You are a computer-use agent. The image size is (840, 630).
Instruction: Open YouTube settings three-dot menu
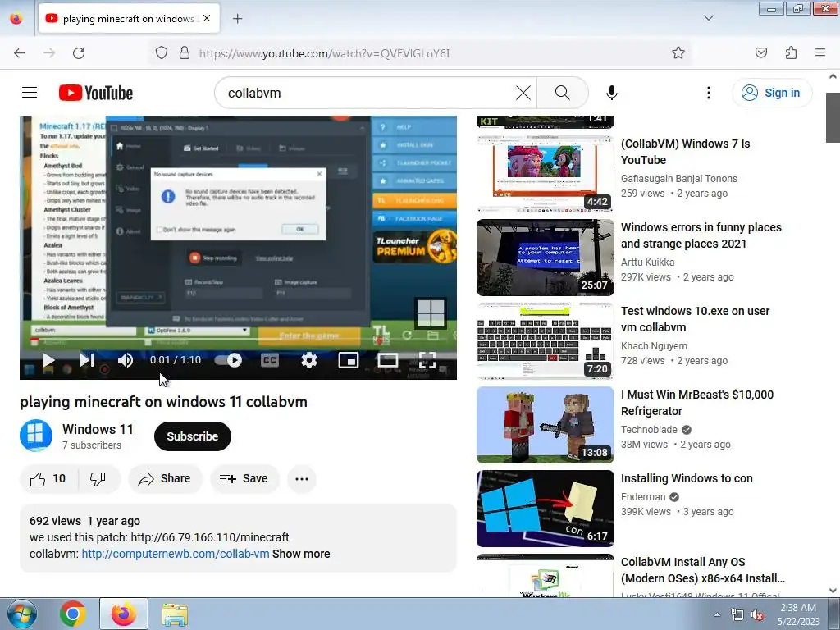[708, 93]
